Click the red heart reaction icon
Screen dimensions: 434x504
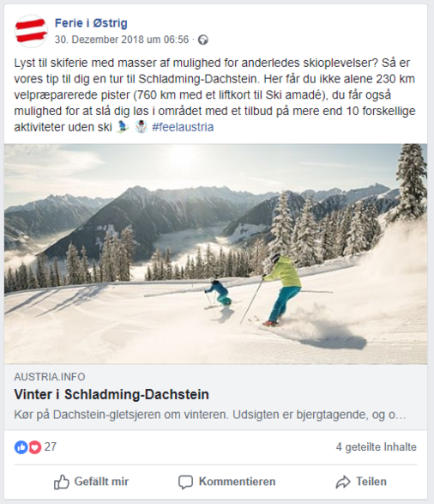pyautogui.click(x=34, y=447)
